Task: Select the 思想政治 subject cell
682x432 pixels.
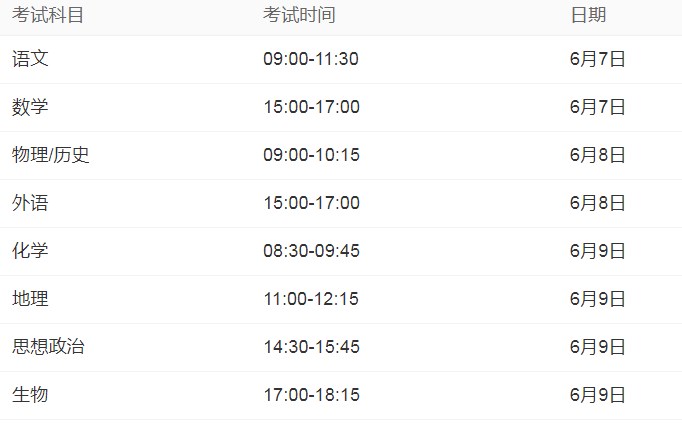Action: (48, 347)
